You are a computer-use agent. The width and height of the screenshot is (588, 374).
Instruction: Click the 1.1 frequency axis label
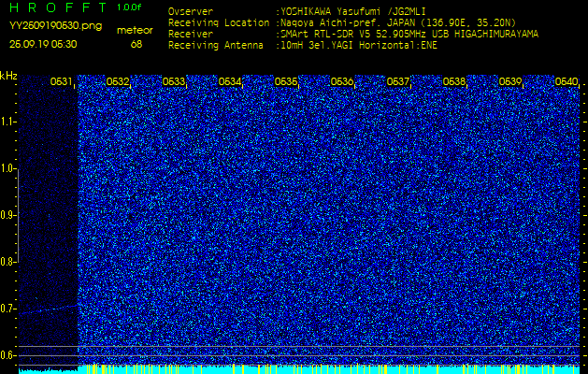click(x=7, y=122)
